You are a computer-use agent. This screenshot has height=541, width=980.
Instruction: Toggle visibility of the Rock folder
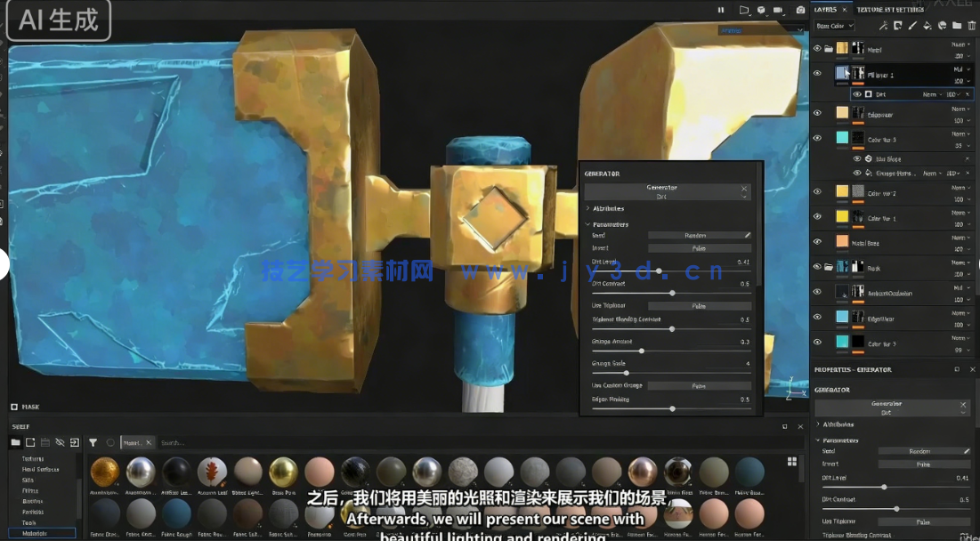pyautogui.click(x=817, y=266)
